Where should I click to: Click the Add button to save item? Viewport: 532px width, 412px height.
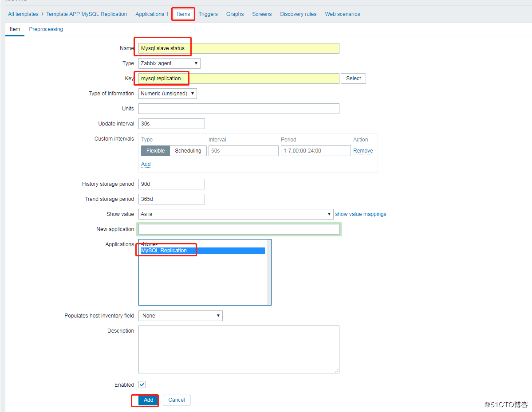148,400
